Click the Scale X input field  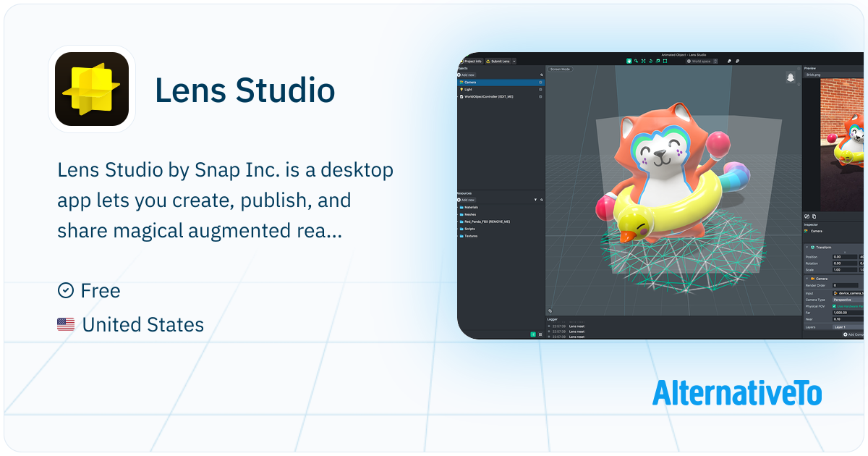pos(844,270)
